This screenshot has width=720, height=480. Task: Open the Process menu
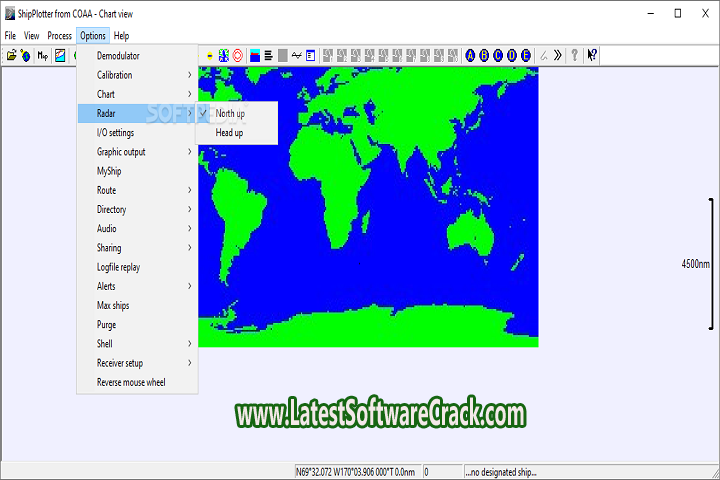(x=59, y=35)
